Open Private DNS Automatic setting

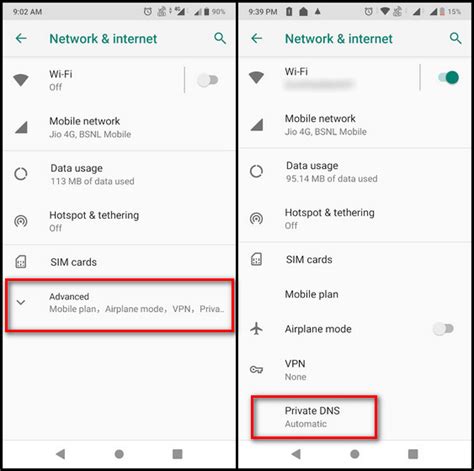tap(314, 417)
